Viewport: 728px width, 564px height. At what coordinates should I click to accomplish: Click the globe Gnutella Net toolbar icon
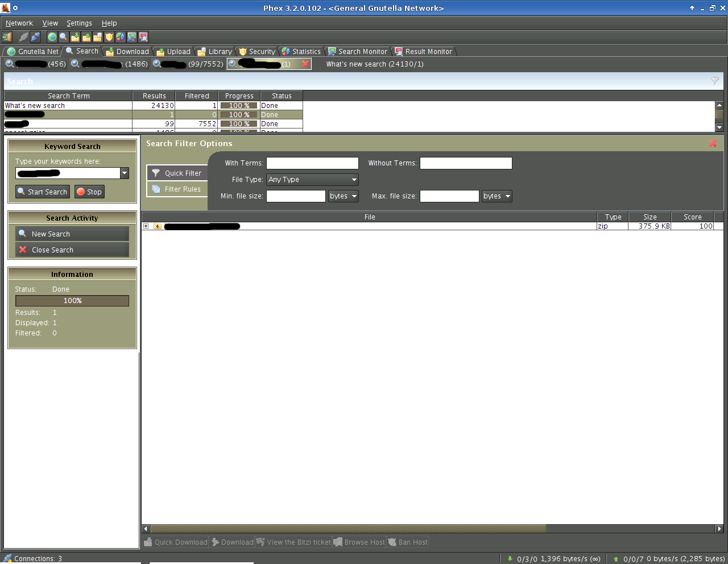[x=52, y=37]
